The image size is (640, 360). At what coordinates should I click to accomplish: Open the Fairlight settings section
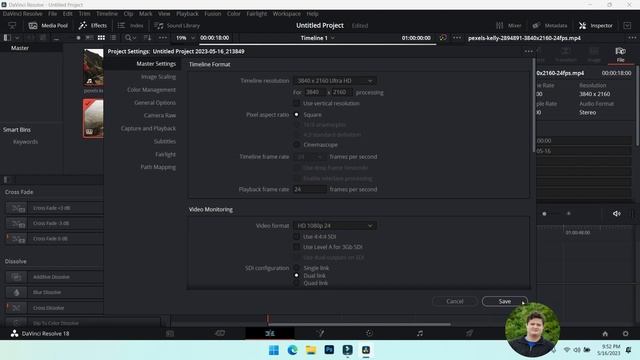click(165, 154)
